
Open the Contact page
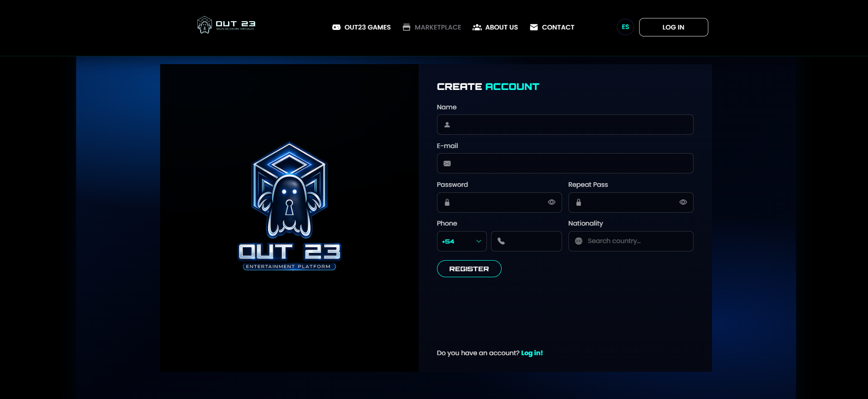pos(552,27)
